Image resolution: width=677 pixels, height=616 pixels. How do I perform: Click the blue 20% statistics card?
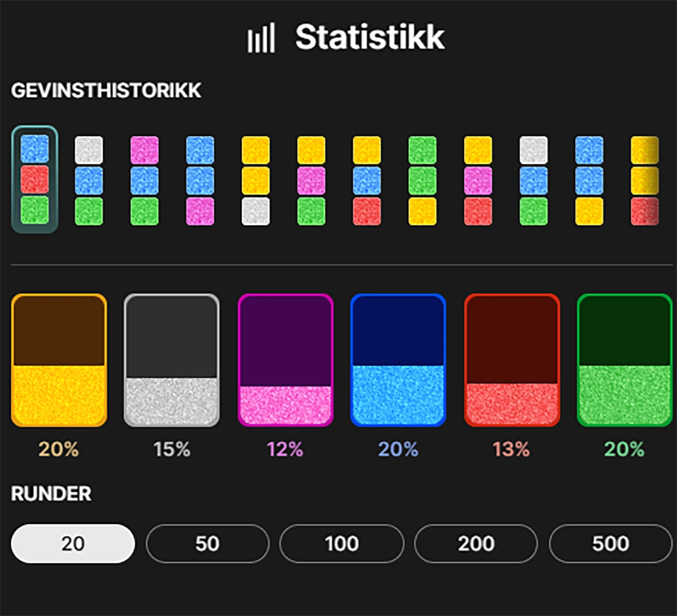[x=398, y=360]
